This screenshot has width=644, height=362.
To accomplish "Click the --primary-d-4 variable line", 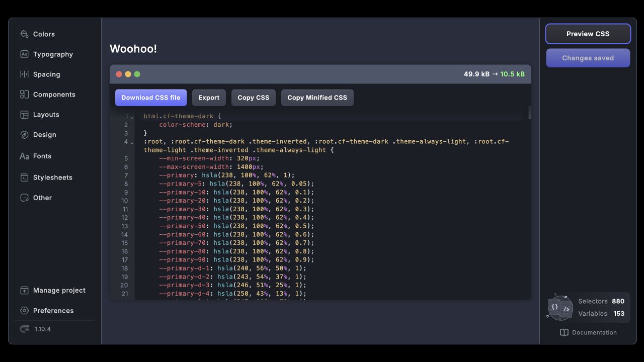I will [232, 294].
